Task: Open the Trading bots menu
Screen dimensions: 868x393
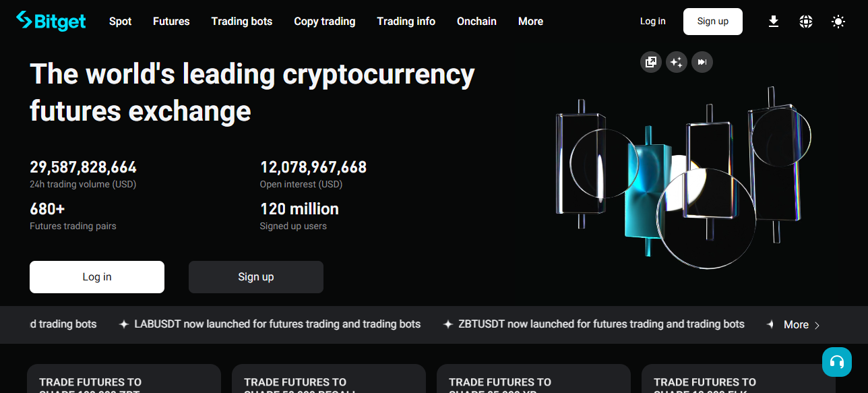Action: 242,22
